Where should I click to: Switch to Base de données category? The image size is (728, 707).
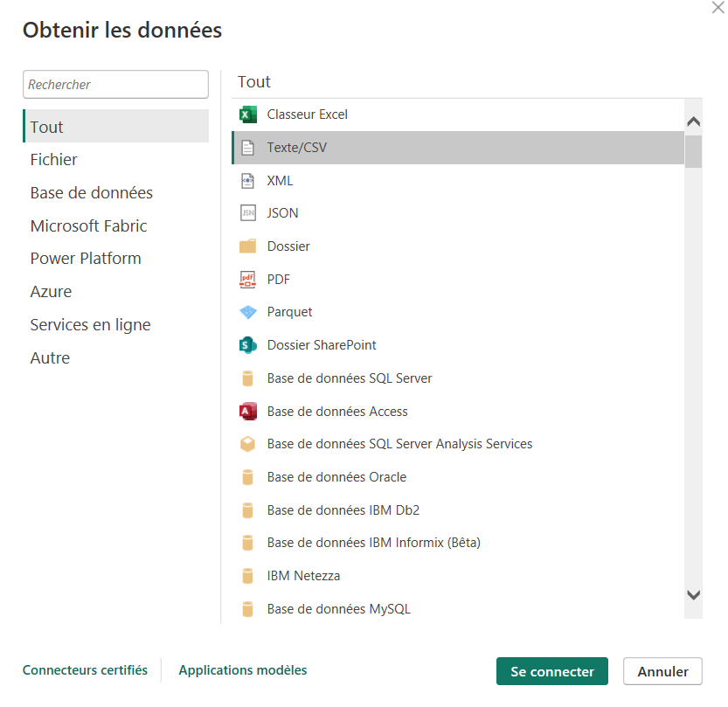(x=92, y=193)
